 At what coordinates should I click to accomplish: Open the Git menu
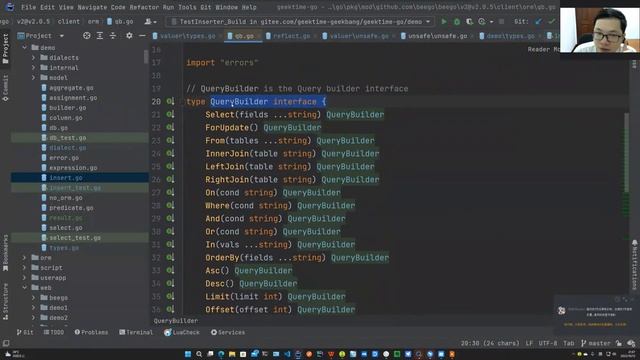click(x=206, y=7)
